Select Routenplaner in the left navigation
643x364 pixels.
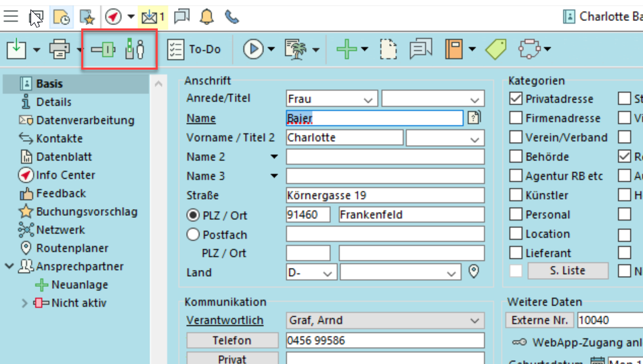click(72, 248)
